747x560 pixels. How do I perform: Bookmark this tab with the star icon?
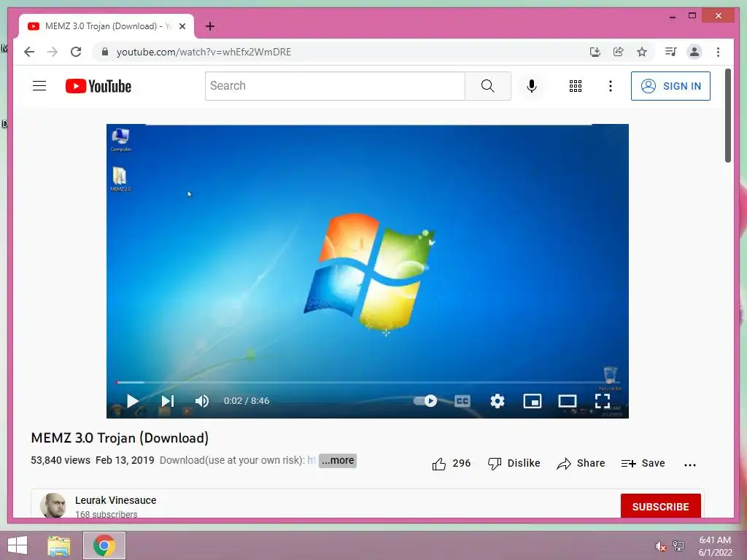tap(642, 52)
